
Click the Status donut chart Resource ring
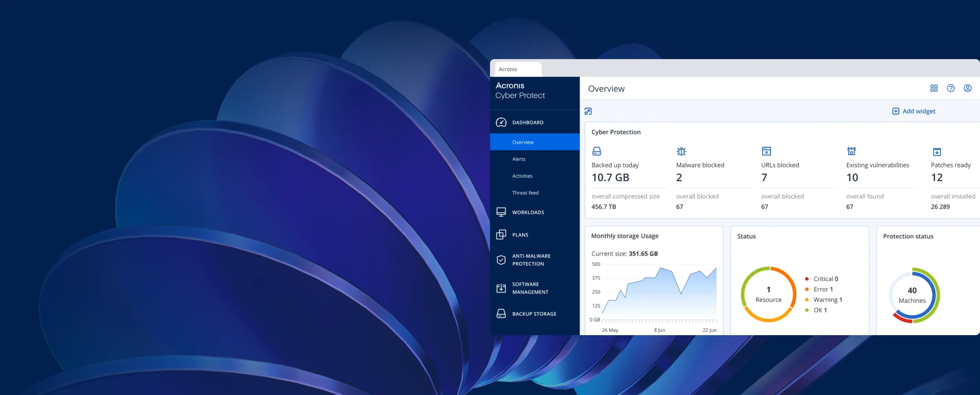(768, 294)
